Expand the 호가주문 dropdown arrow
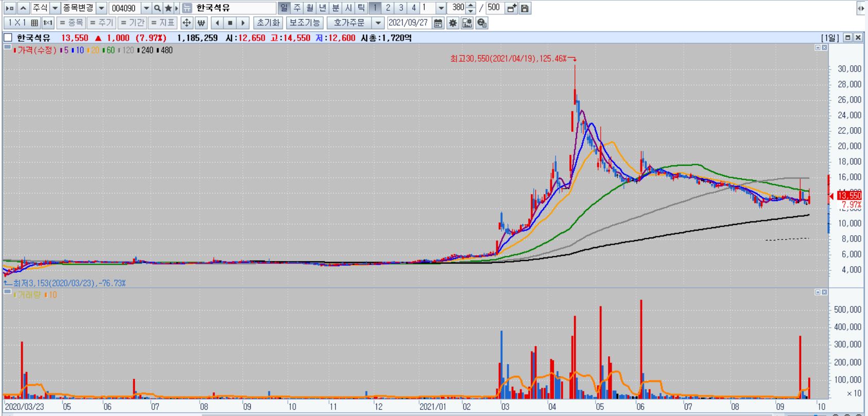Screen dimensions: 868x416 [378, 23]
